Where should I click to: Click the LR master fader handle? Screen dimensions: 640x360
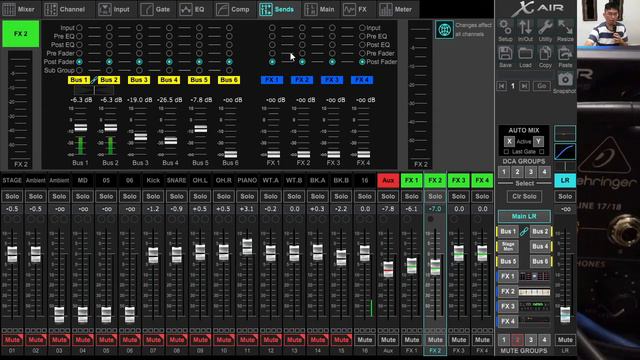[x=565, y=315]
